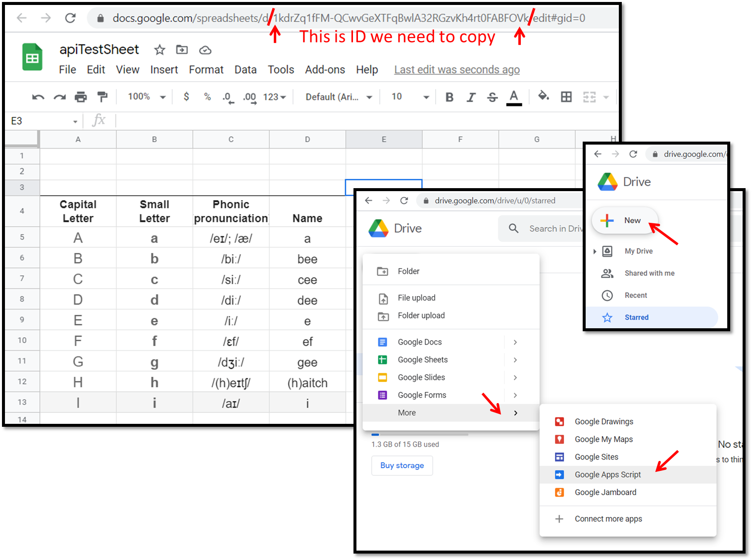
Task: Choose Google Jamboard from submenu
Action: (x=628, y=493)
